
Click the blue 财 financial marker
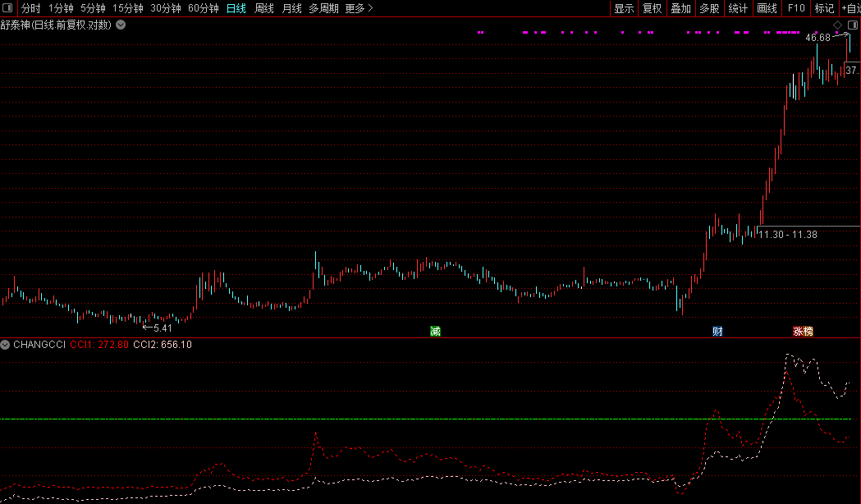717,331
